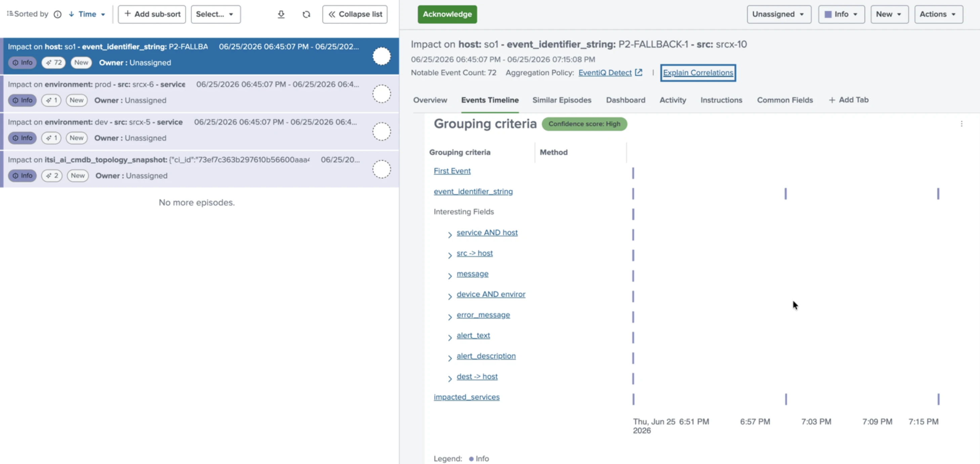Open the Actions dropdown
Viewport: 980px width, 464px height.
[x=939, y=14]
